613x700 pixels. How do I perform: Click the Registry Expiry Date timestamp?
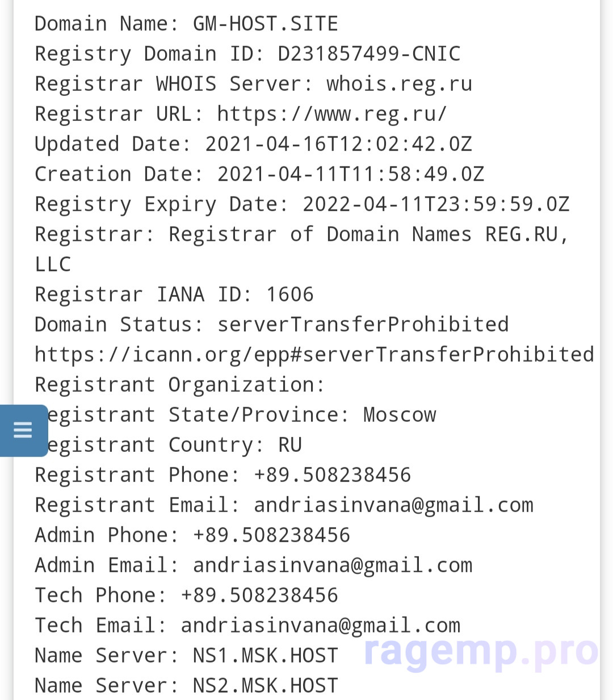[436, 204]
